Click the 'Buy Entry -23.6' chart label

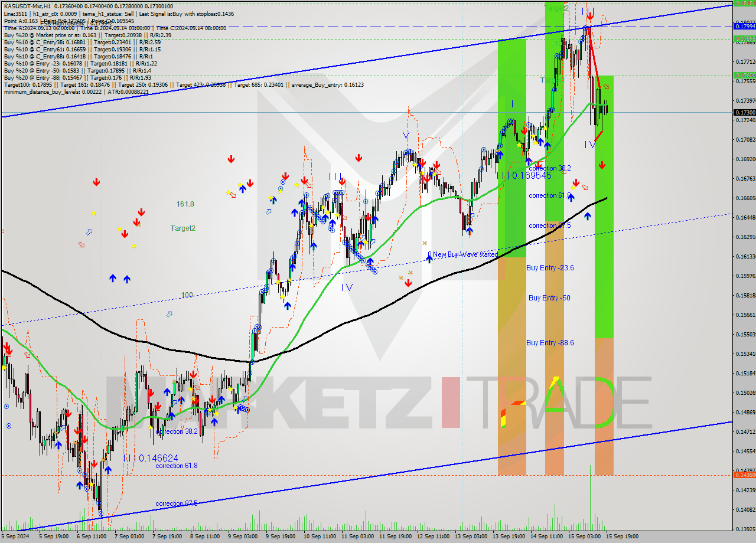coord(550,267)
